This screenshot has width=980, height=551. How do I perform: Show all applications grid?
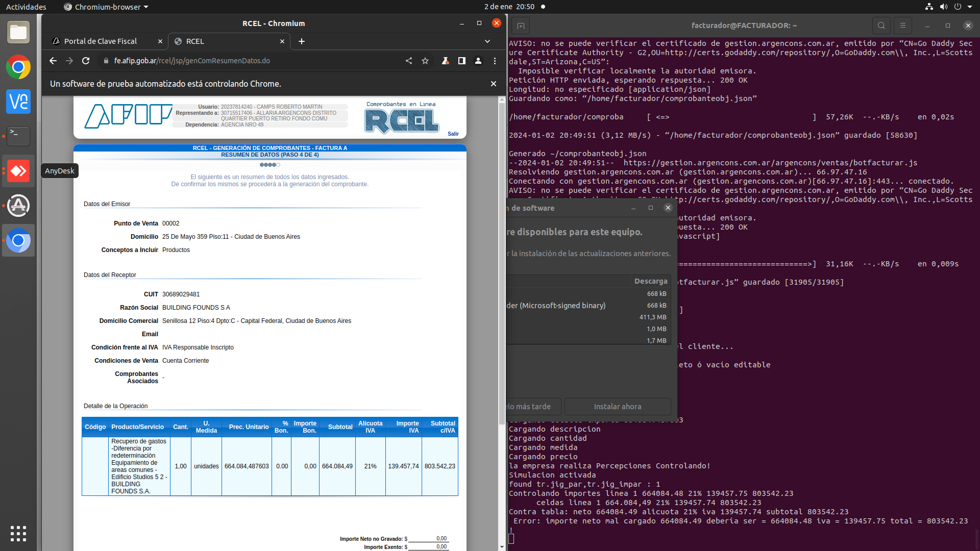coord(18,533)
